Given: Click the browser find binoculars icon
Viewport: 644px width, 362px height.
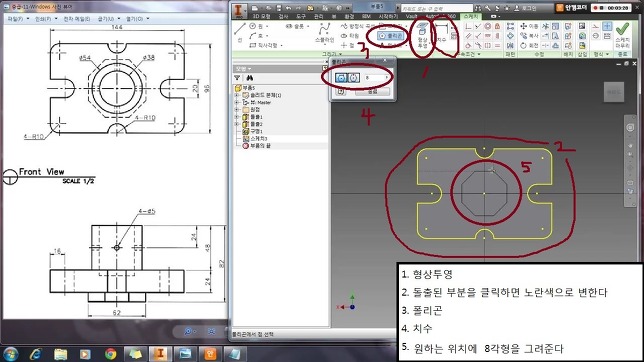Looking at the screenshot, I should coord(249,78).
